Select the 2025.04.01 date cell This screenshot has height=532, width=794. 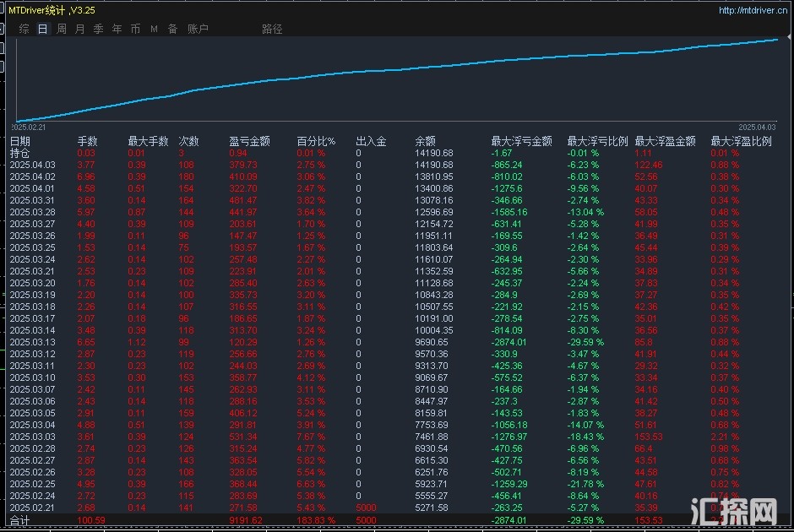[32, 188]
